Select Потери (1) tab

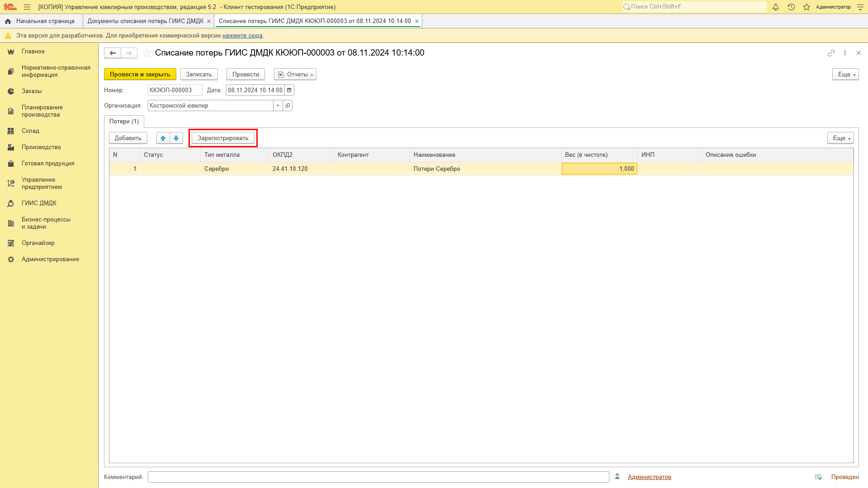(124, 122)
